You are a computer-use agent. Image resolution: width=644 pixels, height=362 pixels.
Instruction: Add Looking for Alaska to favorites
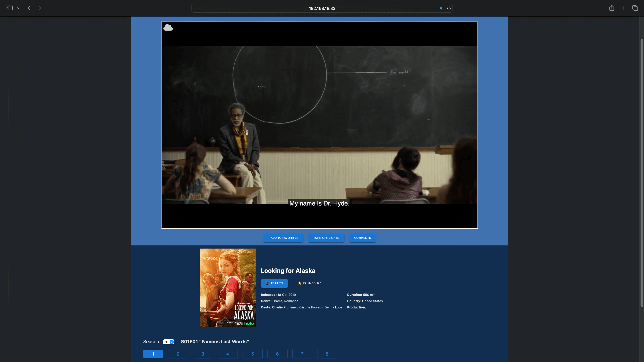coord(283,238)
